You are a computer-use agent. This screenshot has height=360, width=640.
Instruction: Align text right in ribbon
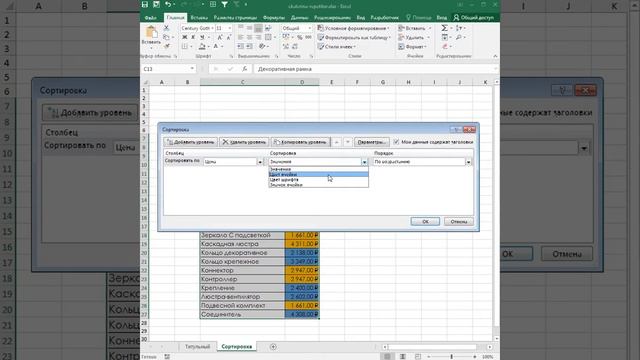point(258,37)
